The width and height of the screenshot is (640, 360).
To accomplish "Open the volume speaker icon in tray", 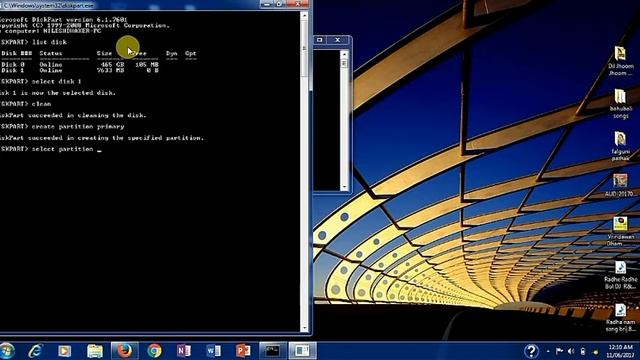I will [x=571, y=351].
